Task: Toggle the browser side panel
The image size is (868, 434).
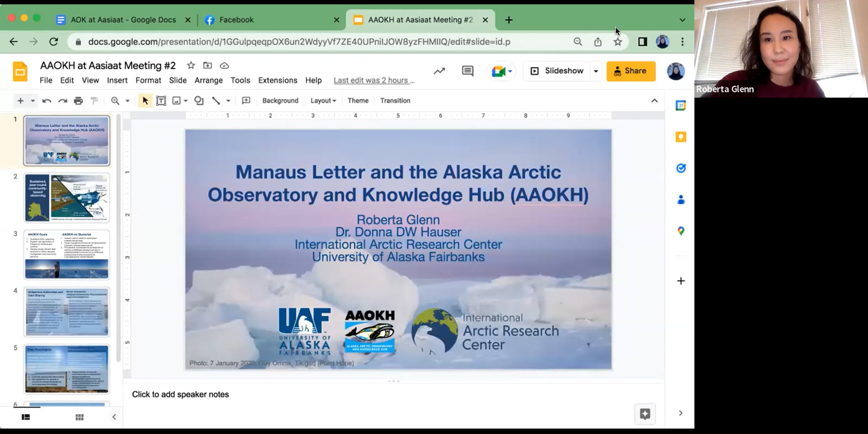Action: tap(642, 42)
